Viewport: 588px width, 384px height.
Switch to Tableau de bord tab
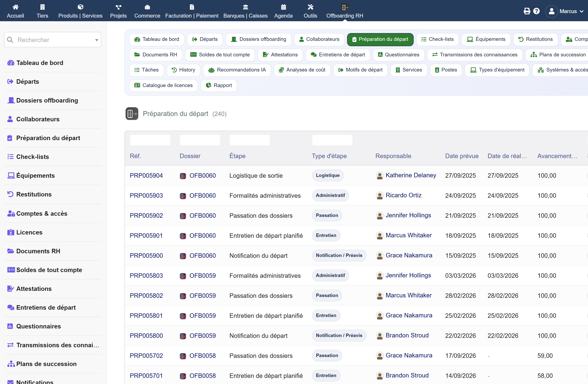click(x=157, y=39)
